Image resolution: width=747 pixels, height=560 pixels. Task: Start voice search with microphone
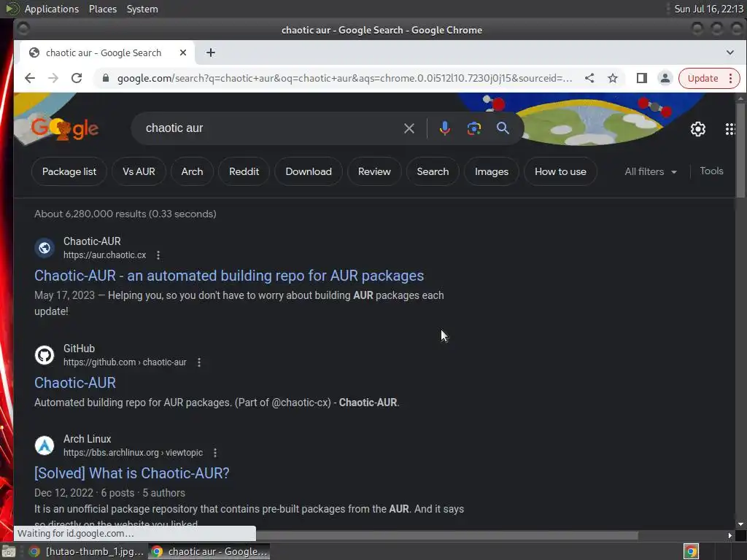click(444, 128)
